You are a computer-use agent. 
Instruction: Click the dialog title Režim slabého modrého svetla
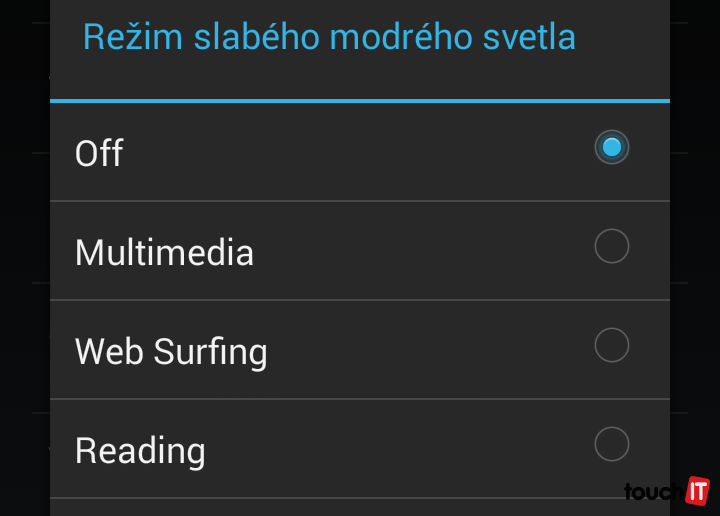[x=329, y=38]
